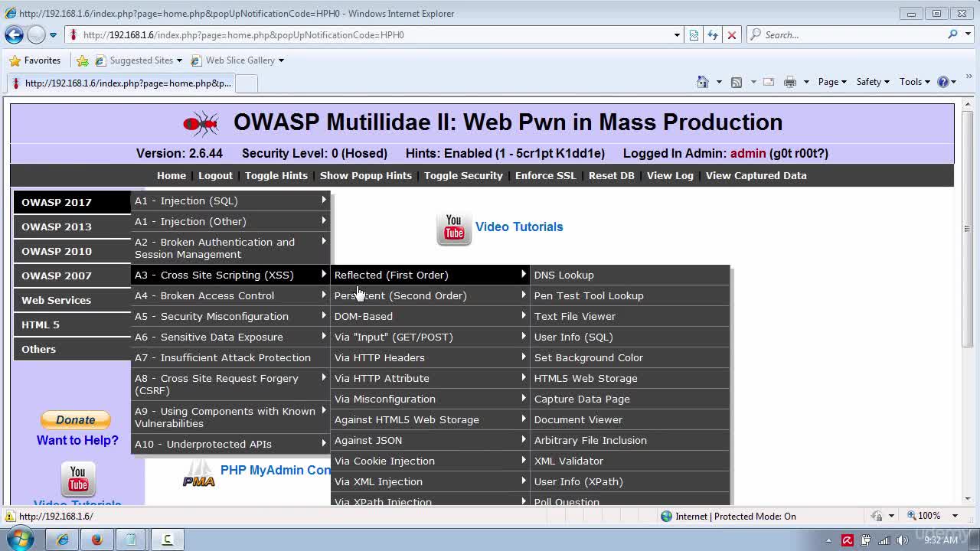The height and width of the screenshot is (551, 980).
Task: Open the recent pages dropdown arrow
Action: tap(53, 34)
